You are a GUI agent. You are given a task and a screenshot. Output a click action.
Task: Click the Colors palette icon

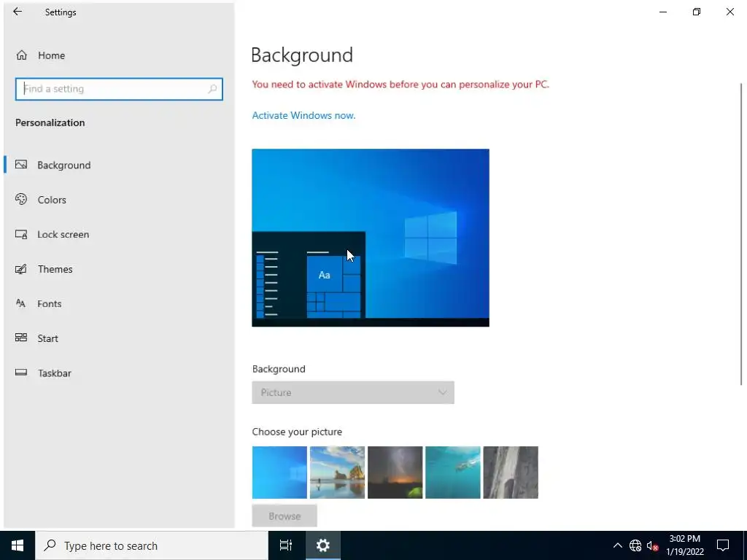click(21, 199)
